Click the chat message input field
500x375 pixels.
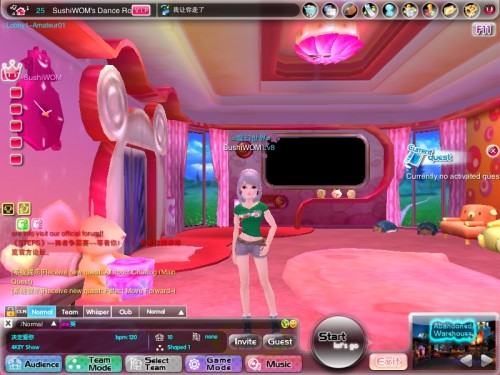(170, 324)
